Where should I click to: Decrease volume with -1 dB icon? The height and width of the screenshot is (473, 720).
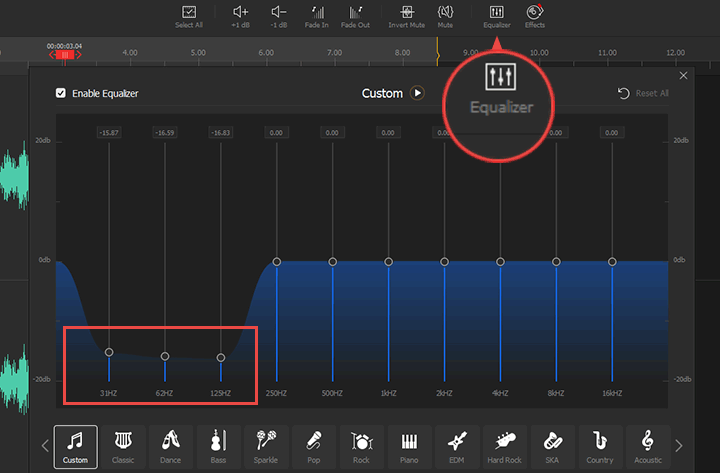[278, 17]
